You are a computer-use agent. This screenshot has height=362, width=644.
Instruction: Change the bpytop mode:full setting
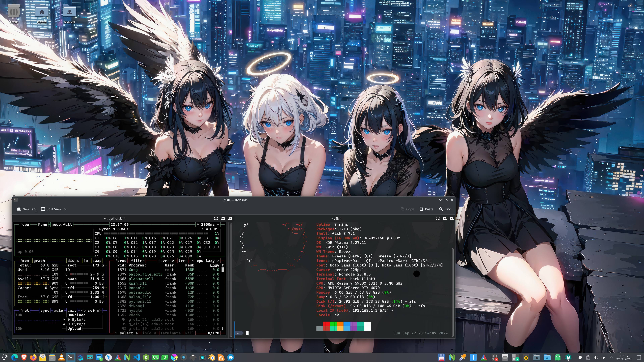(62, 225)
